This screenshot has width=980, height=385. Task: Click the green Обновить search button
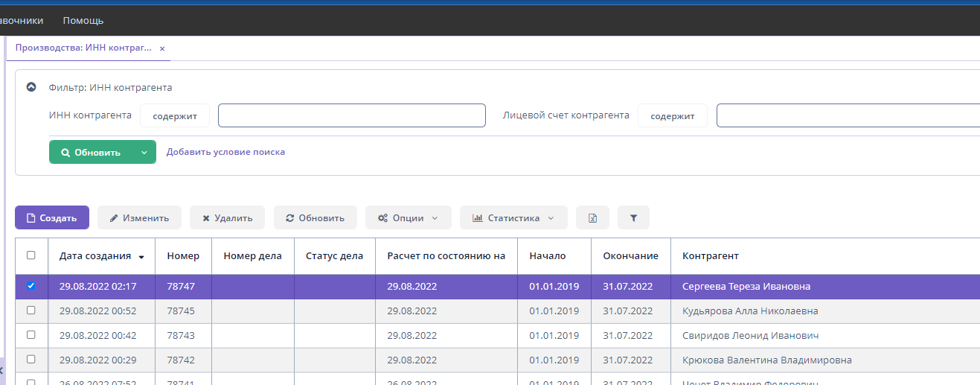91,152
